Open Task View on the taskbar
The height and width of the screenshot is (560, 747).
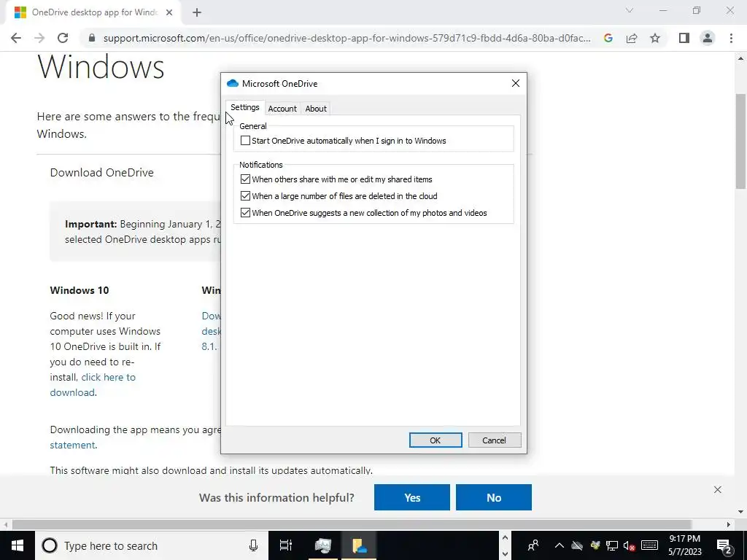tap(286, 545)
